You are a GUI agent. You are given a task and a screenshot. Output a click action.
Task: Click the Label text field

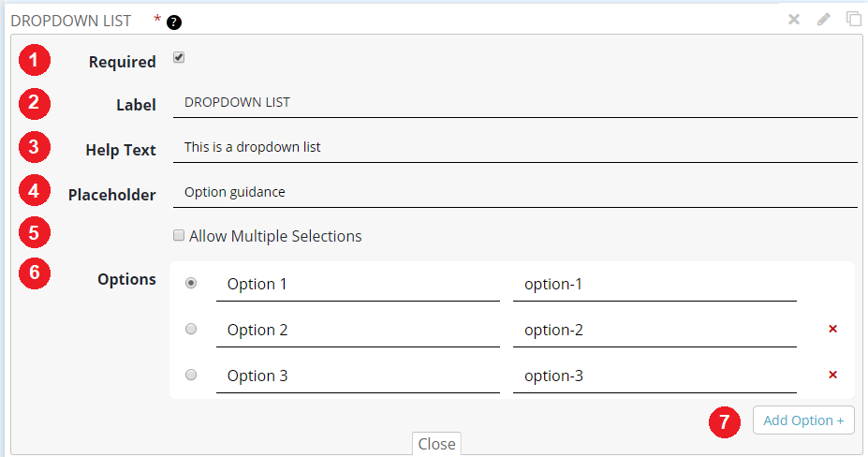515,102
